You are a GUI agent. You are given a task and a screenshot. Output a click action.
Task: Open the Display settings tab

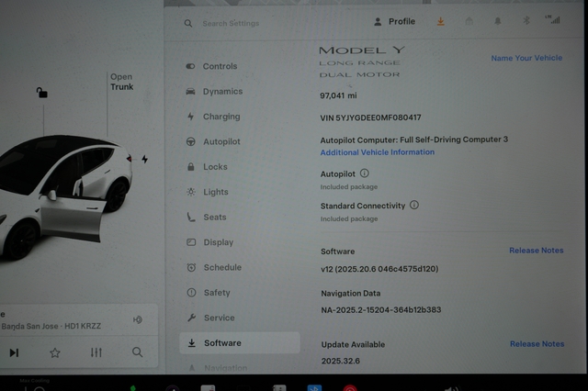click(x=210, y=242)
